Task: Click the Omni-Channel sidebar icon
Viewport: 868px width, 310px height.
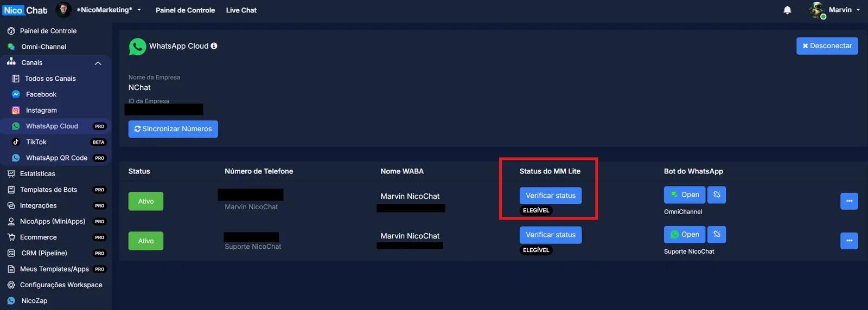Action: tap(11, 47)
